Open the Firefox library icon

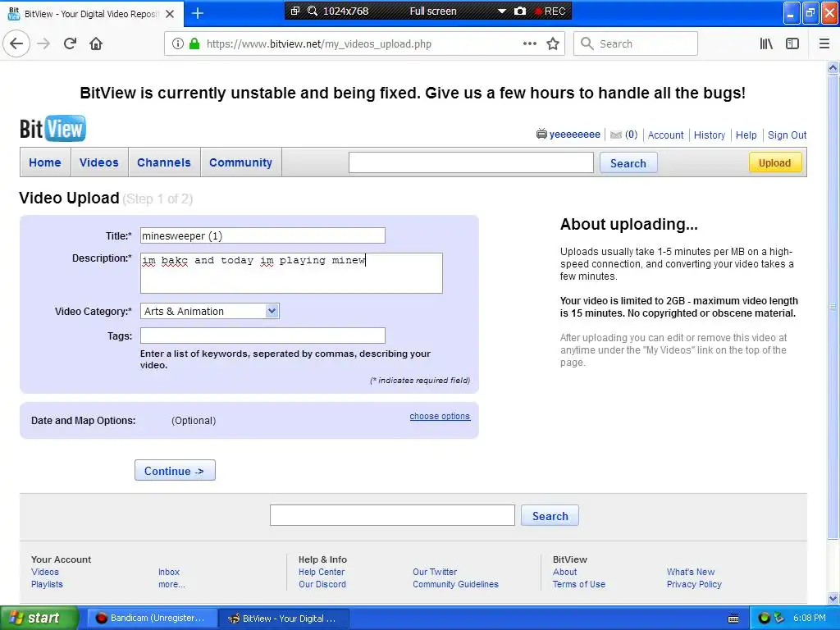point(766,44)
